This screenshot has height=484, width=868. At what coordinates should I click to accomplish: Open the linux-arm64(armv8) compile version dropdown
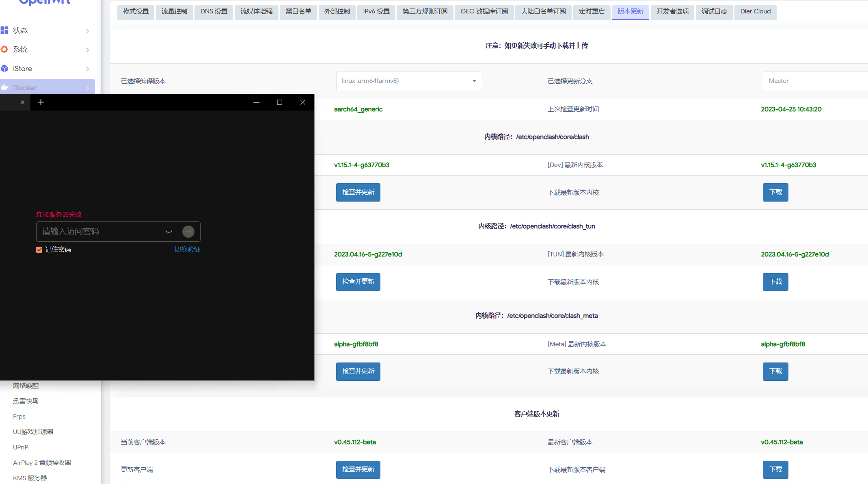408,81
